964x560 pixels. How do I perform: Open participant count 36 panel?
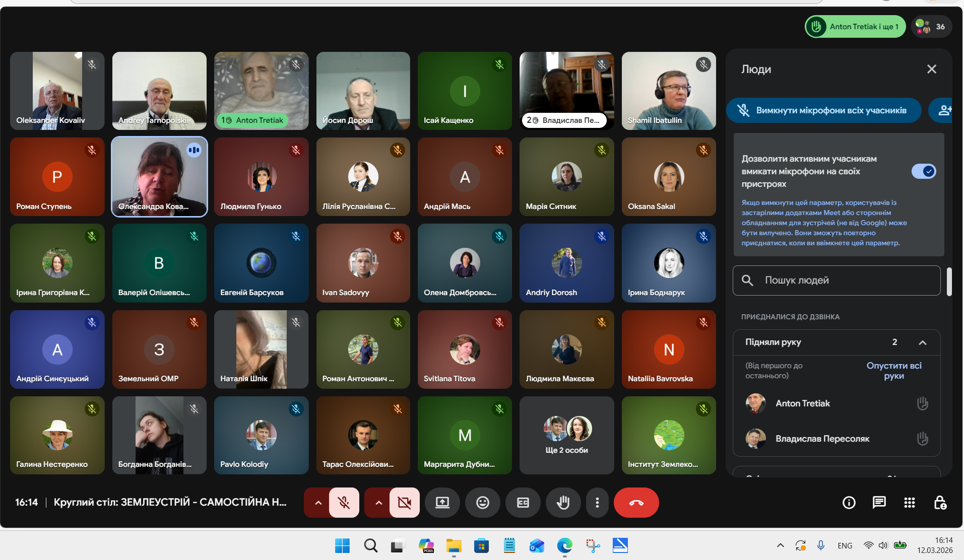(x=931, y=27)
